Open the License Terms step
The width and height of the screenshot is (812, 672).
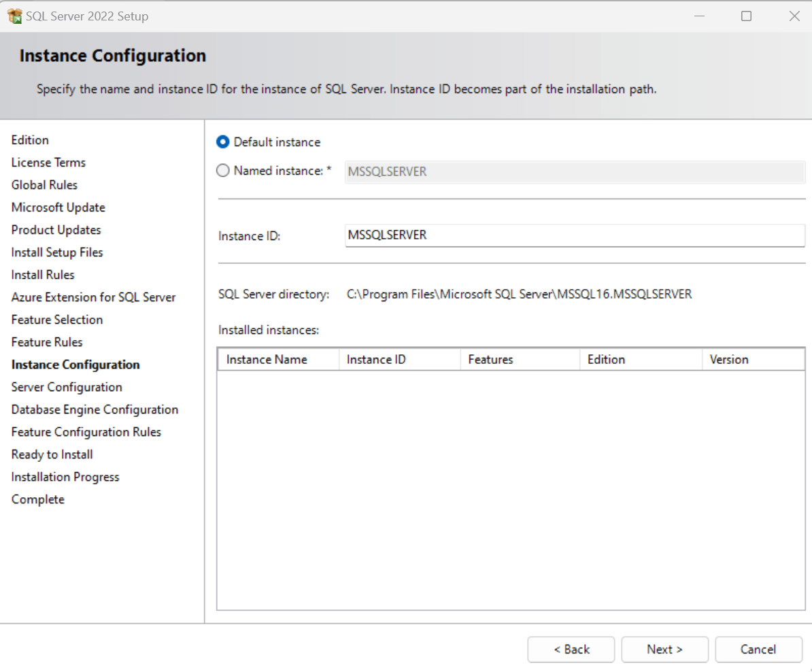pos(48,162)
